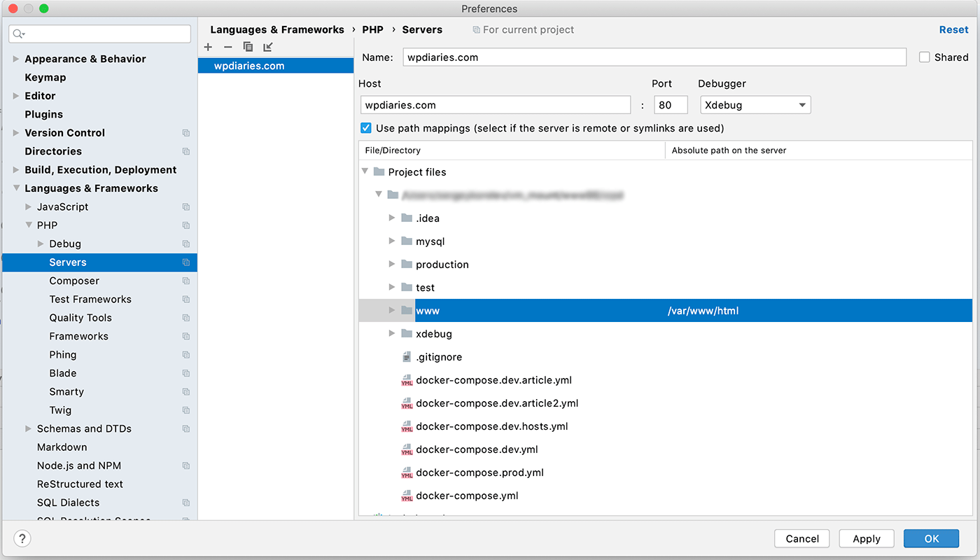Click YML icon of docker-compose.dev.article2.yml

click(x=407, y=403)
